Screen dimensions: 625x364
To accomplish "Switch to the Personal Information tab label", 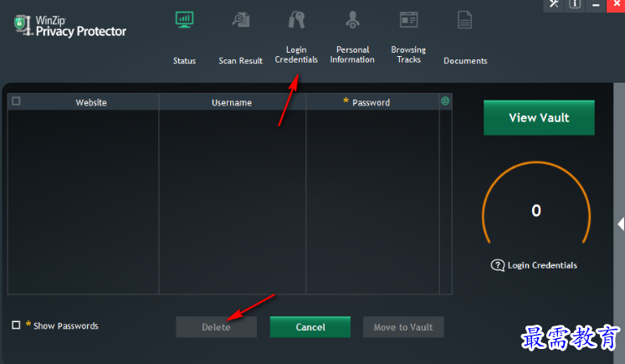I will [352, 54].
